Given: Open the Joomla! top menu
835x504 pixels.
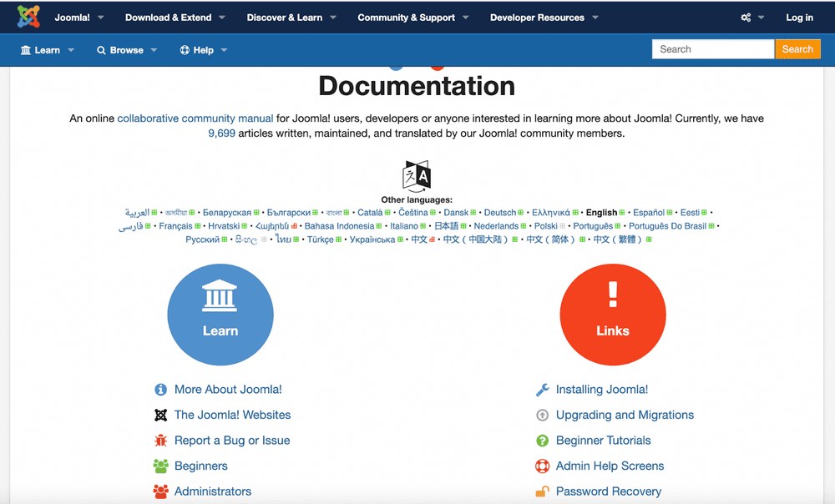Looking at the screenshot, I should (78, 18).
